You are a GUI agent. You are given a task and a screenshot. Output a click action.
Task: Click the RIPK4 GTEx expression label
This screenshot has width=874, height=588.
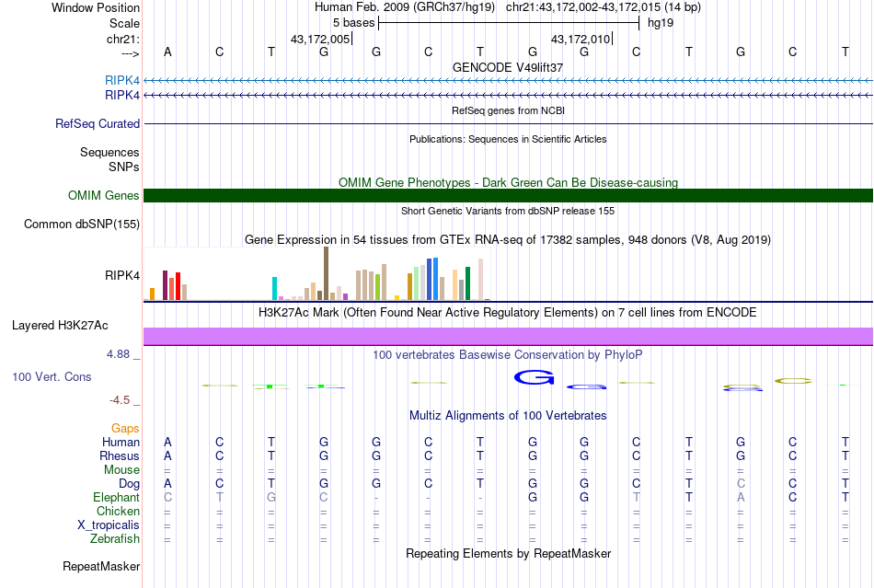[x=122, y=275]
